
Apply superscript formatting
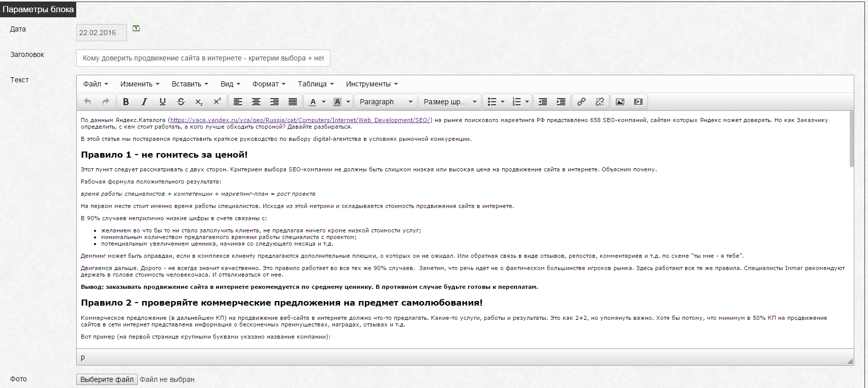point(217,102)
